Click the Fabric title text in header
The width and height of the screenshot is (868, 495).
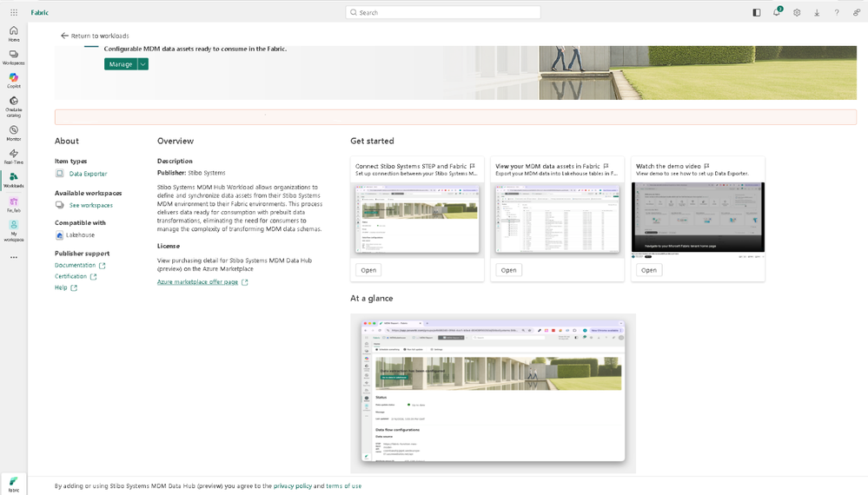(40, 12)
